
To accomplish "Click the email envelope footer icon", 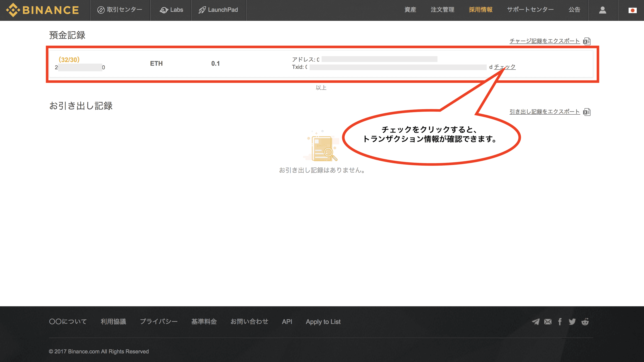I will [x=548, y=321].
